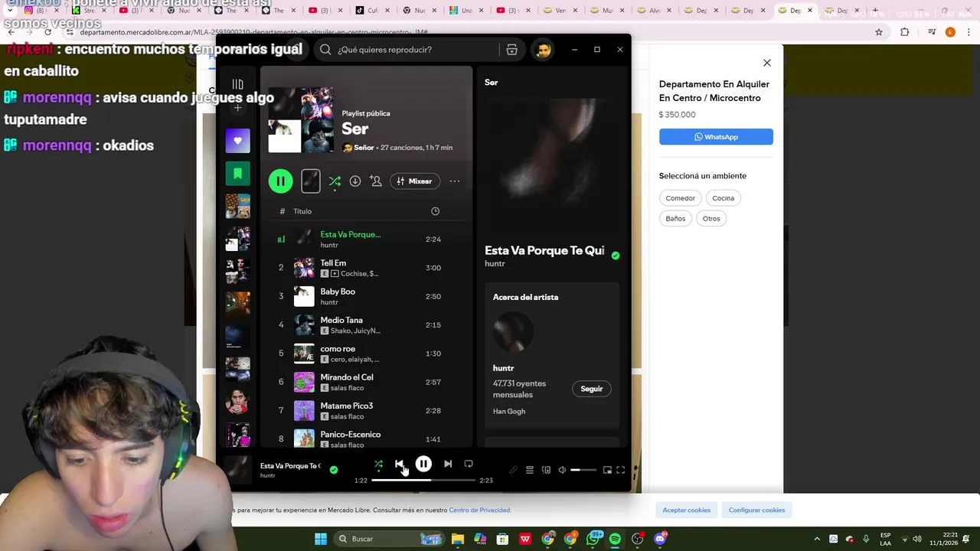Select the track Matame Pico3
Screen dimensions: 980x551
click(x=367, y=410)
